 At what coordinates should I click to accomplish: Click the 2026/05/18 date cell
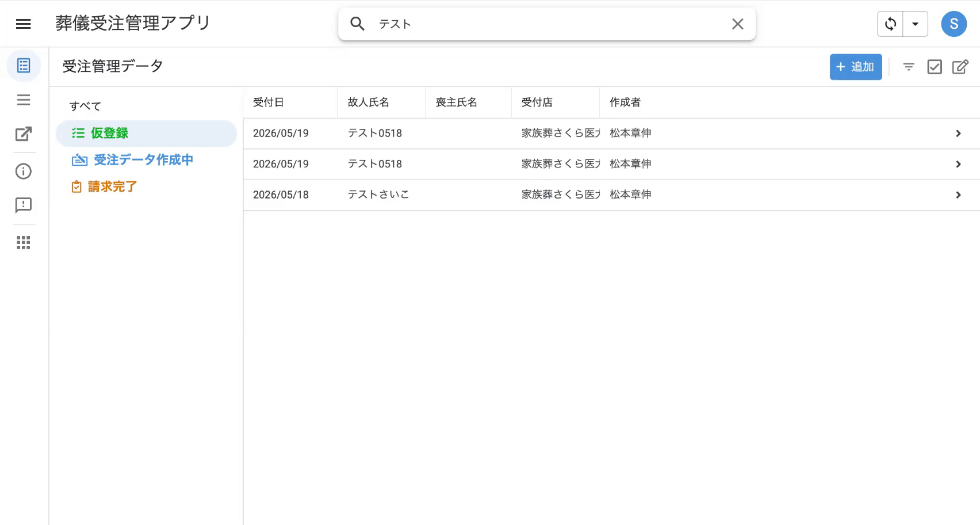281,195
